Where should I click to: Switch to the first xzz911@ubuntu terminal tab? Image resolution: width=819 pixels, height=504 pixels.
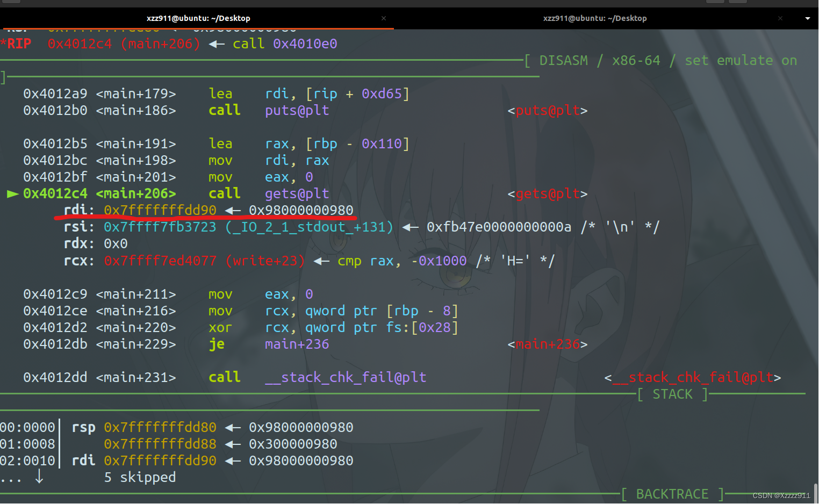point(198,18)
